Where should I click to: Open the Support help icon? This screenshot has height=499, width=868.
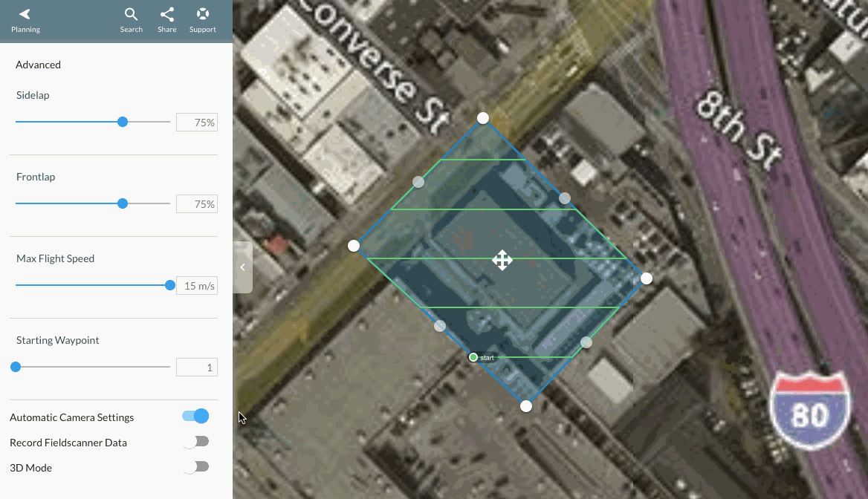click(203, 21)
